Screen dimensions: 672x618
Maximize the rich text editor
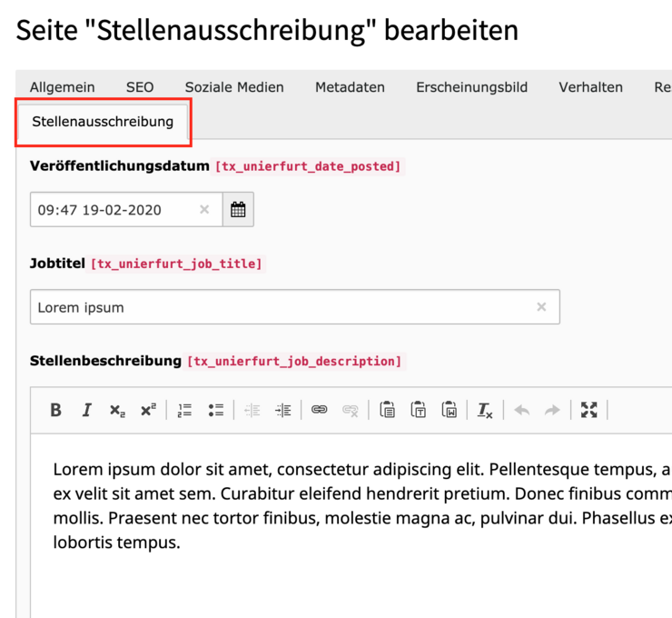(x=589, y=410)
